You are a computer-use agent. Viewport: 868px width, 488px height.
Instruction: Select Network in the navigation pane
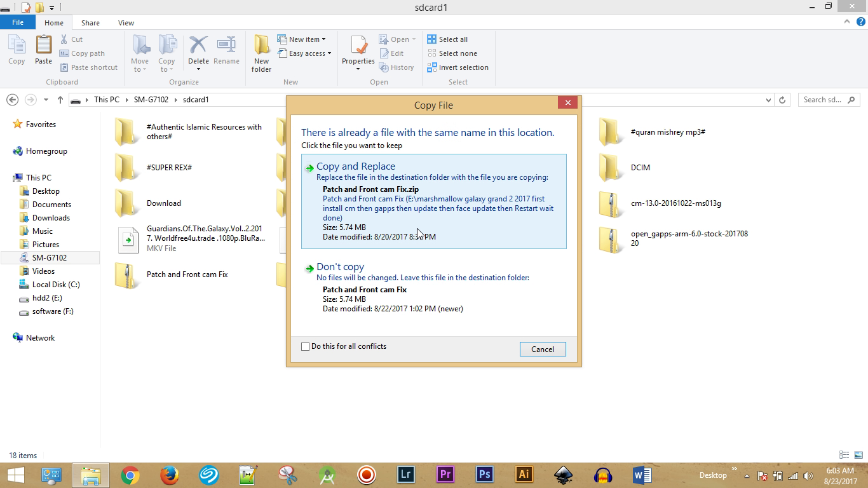point(40,338)
